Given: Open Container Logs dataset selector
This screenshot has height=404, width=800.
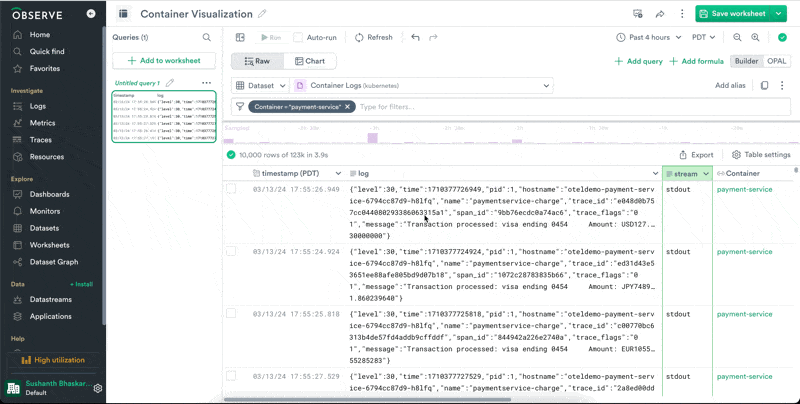Looking at the screenshot, I should (422, 86).
